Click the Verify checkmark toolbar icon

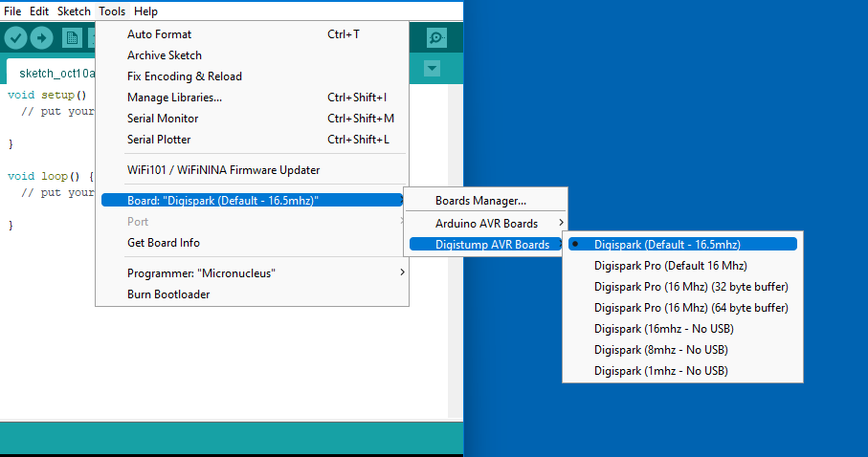point(16,38)
